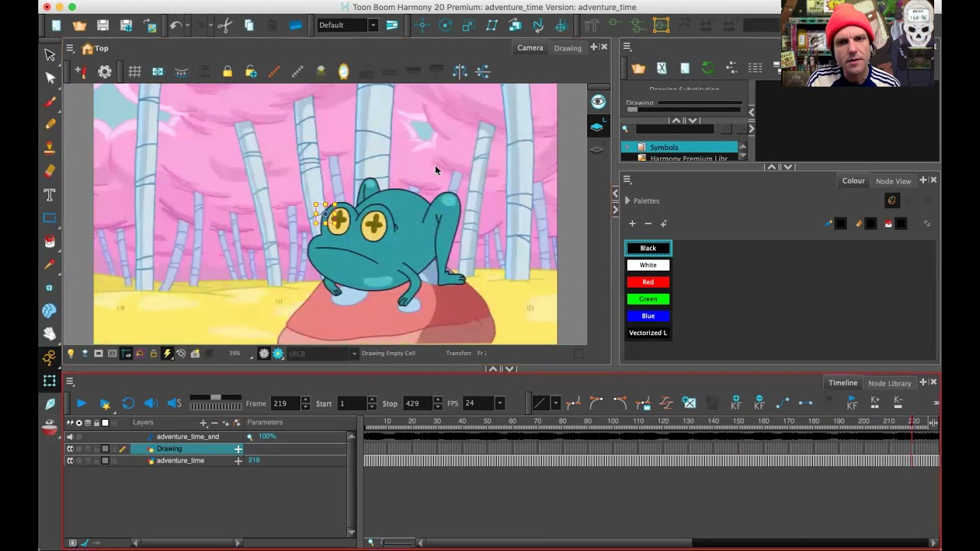Screen dimensions: 980x551
Task: Select the Eraser tool
Action: pyautogui.click(x=50, y=171)
